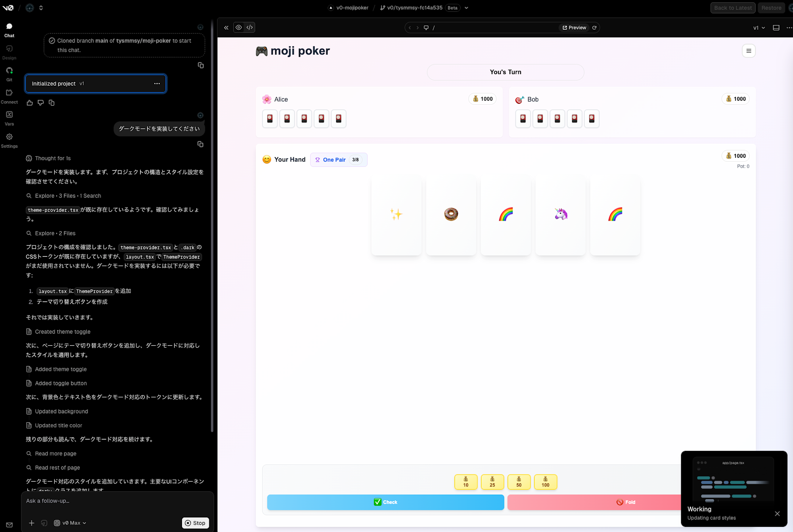Click the thumbs down feedback icon
The width and height of the screenshot is (793, 532).
(40, 103)
